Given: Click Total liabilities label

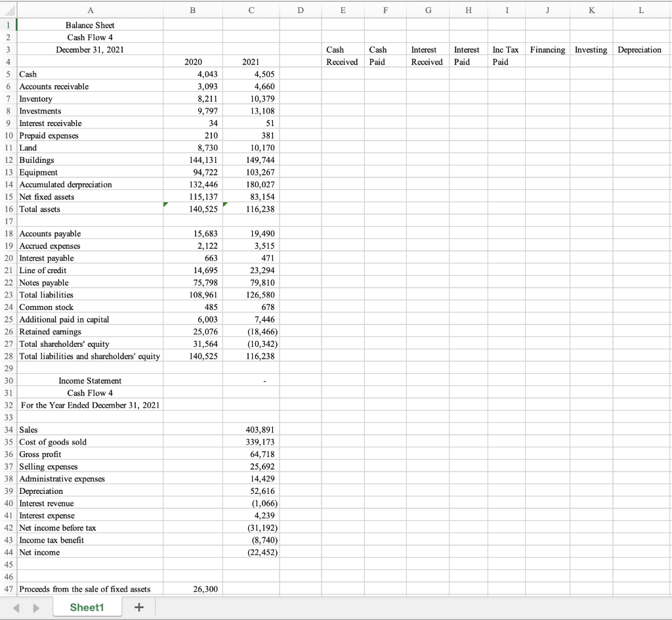Looking at the screenshot, I should tap(47, 294).
